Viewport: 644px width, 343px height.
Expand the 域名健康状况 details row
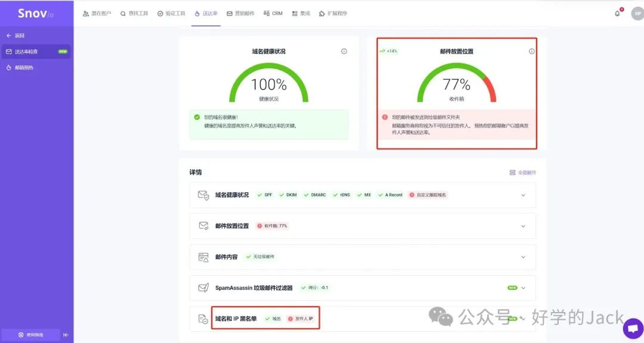pyautogui.click(x=363, y=195)
